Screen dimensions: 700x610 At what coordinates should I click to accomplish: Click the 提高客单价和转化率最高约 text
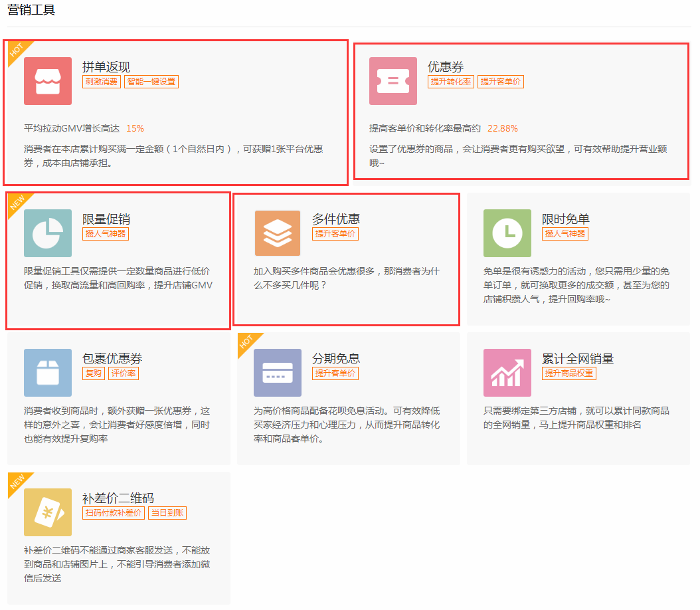point(425,129)
